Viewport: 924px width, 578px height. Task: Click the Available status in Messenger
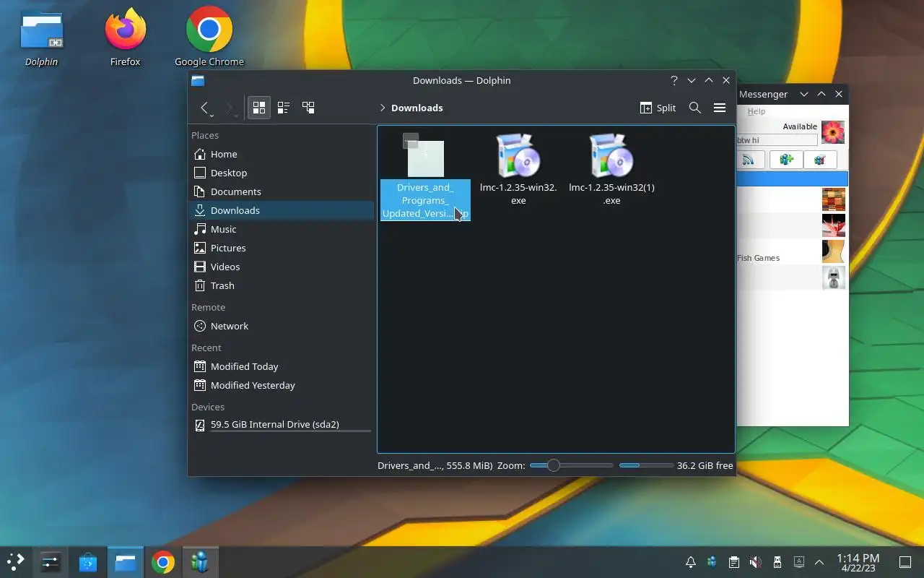800,126
